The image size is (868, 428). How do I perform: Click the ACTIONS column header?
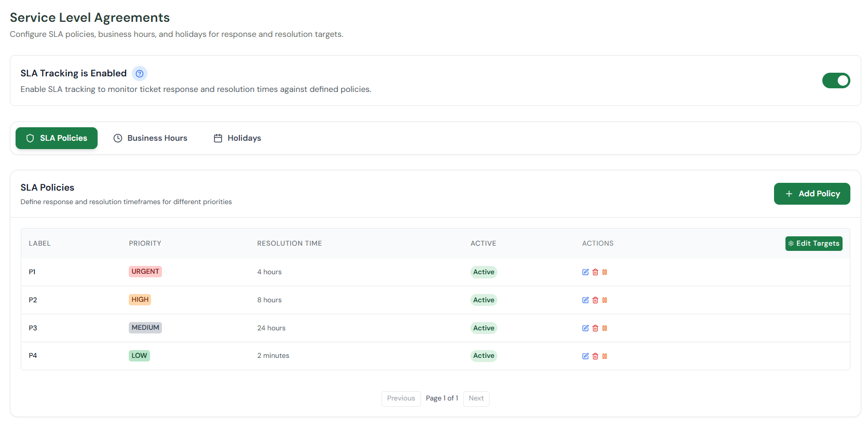[598, 244]
